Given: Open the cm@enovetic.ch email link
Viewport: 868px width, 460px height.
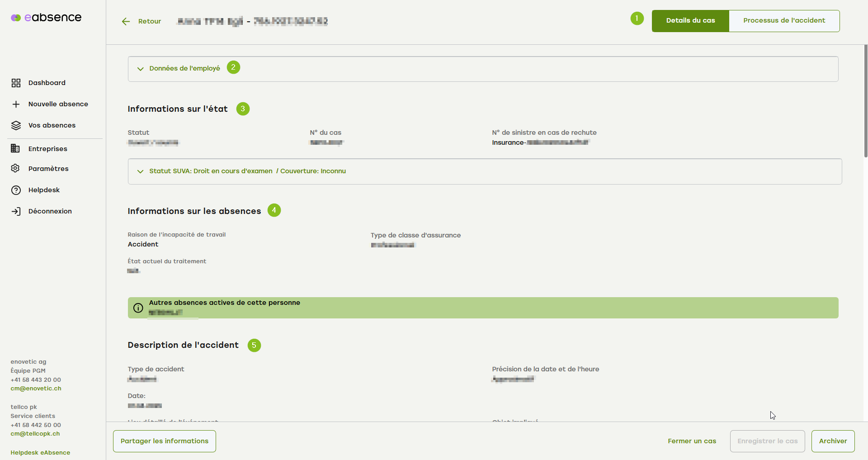Looking at the screenshot, I should (36, 389).
